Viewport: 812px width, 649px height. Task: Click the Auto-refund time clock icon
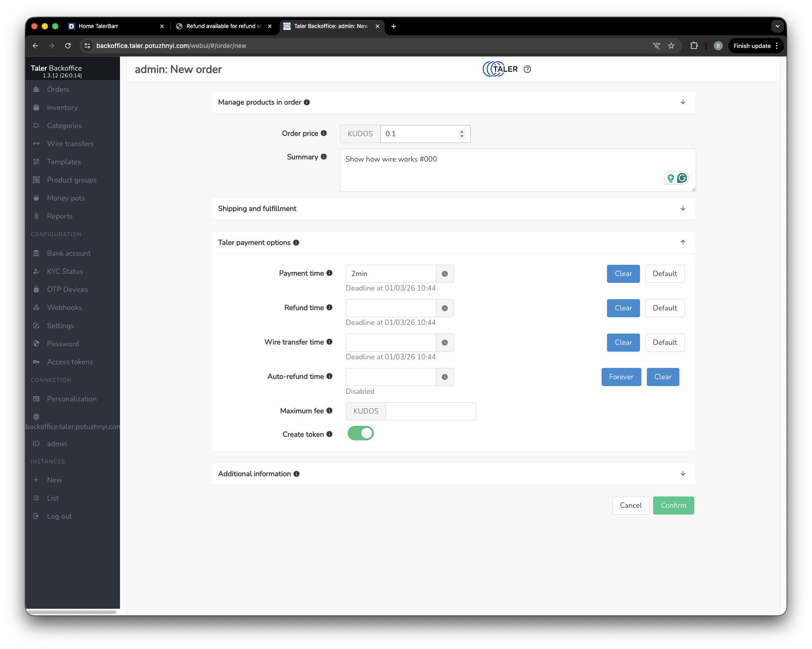444,377
